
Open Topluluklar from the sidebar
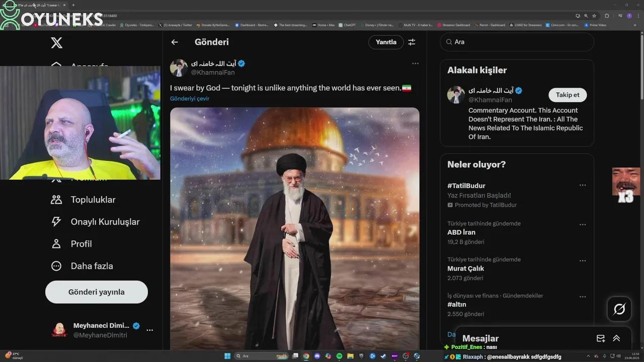(x=84, y=200)
